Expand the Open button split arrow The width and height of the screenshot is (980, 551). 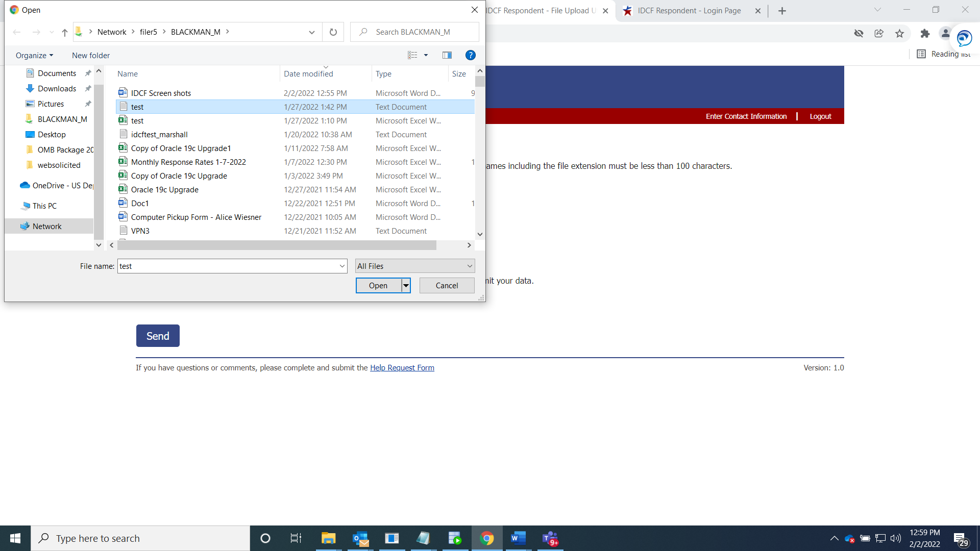406,286
